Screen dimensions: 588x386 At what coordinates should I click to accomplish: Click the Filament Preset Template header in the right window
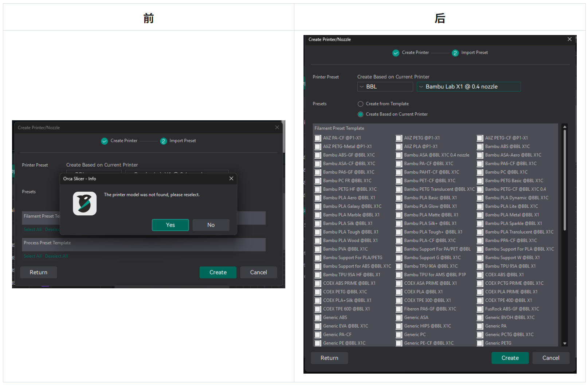(339, 128)
